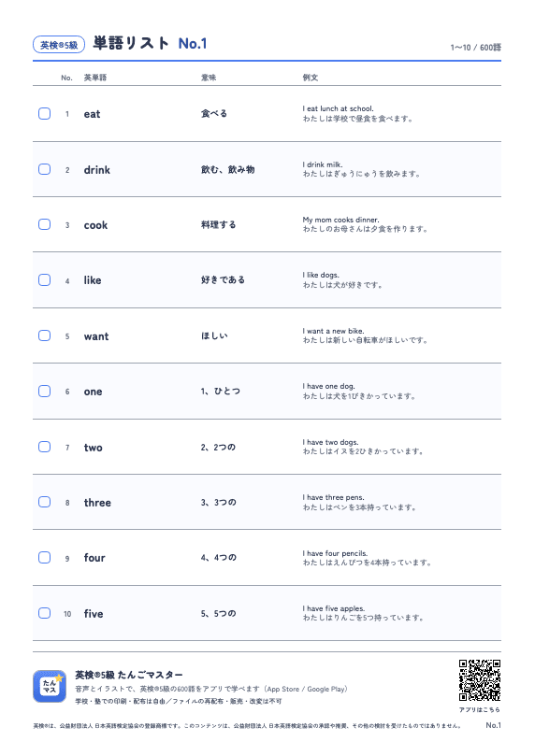The width and height of the screenshot is (535, 756).
Task: Click the 例文 column header
Action: tap(311, 78)
